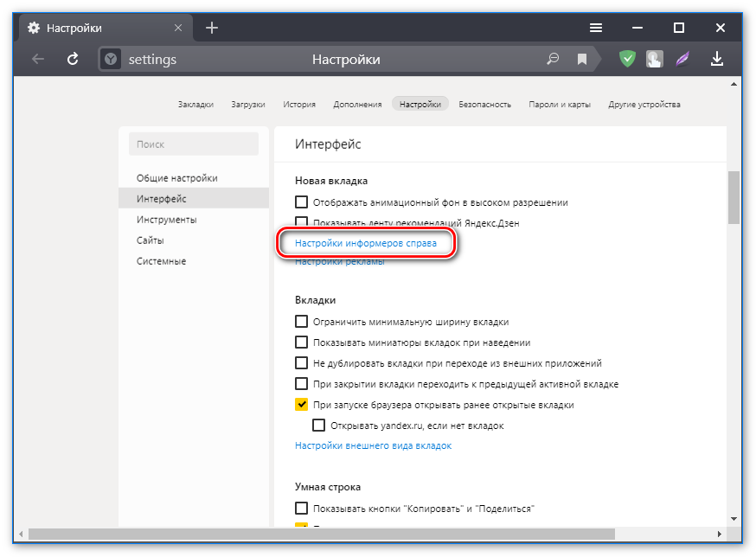756x557 pixels.
Task: Click the Поиск settings search field
Action: coord(194,144)
